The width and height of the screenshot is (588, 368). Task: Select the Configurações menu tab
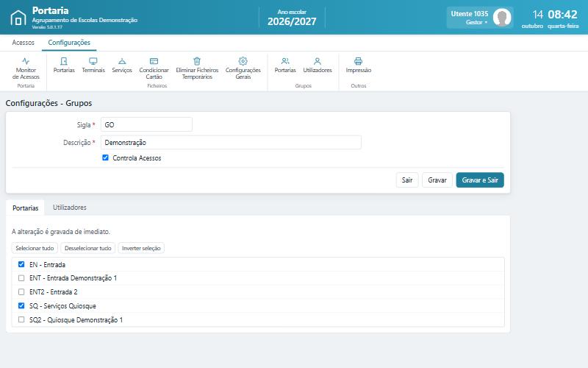pyautogui.click(x=69, y=43)
